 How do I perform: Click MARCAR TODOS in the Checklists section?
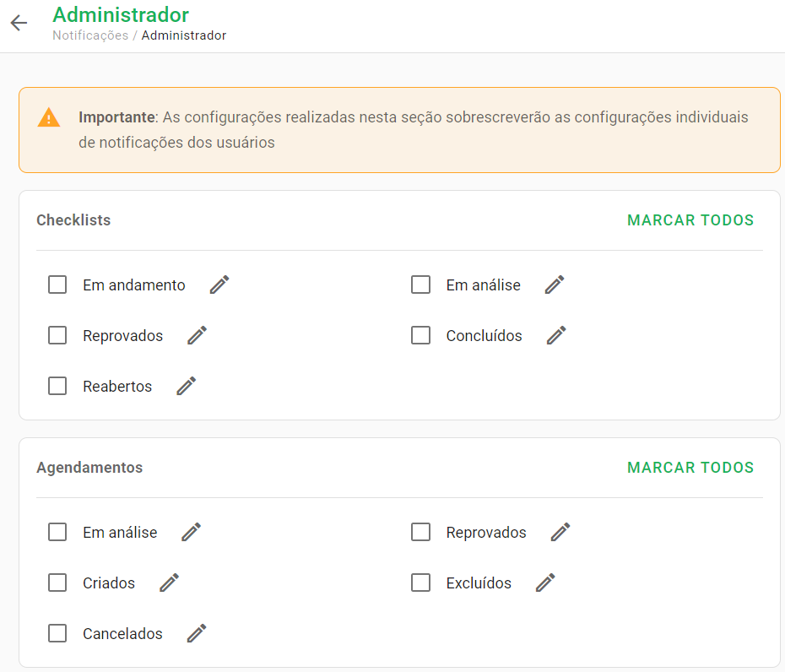690,220
